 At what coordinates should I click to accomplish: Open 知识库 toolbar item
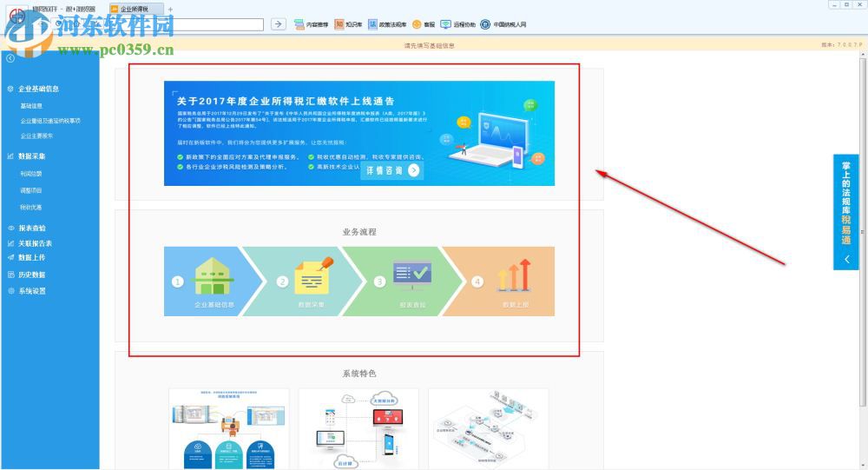pyautogui.click(x=348, y=24)
